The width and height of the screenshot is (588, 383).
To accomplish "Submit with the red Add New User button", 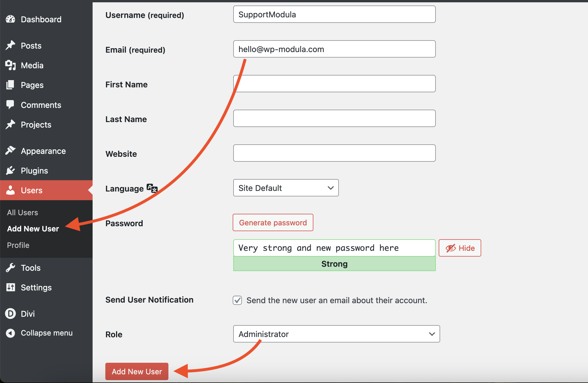I will click(137, 371).
